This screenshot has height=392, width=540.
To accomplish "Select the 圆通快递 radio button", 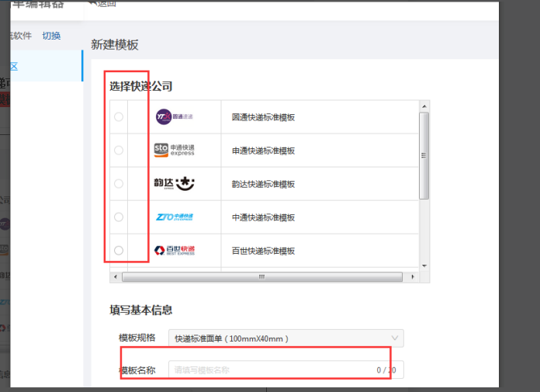I will 119,116.
